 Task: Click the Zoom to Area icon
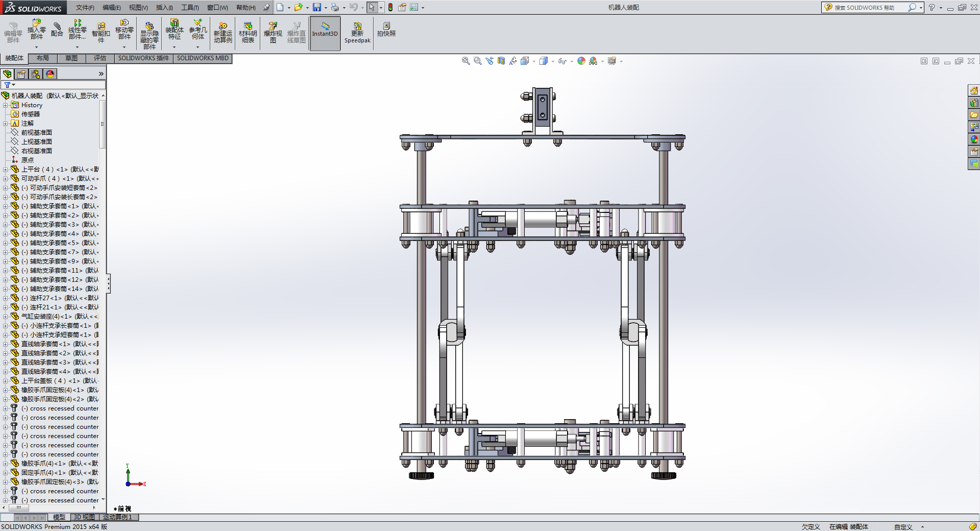477,61
